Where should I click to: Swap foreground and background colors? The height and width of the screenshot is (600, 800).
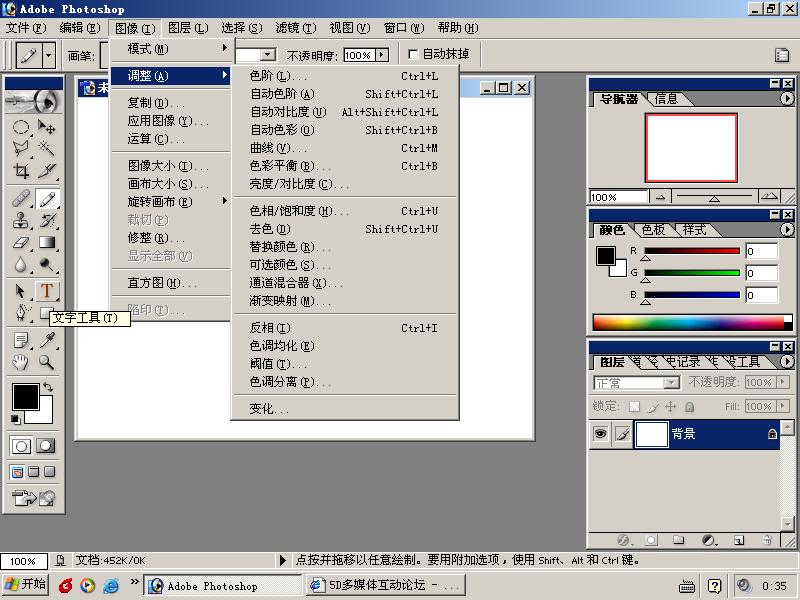pos(47,387)
